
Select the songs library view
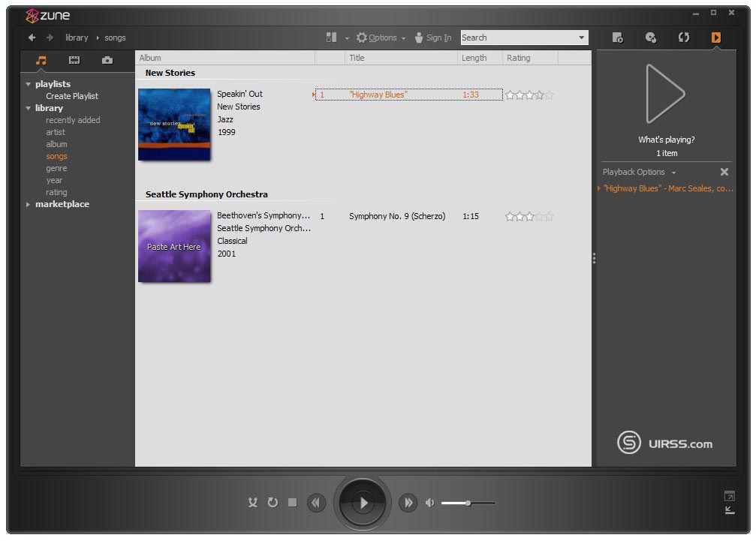(x=56, y=156)
